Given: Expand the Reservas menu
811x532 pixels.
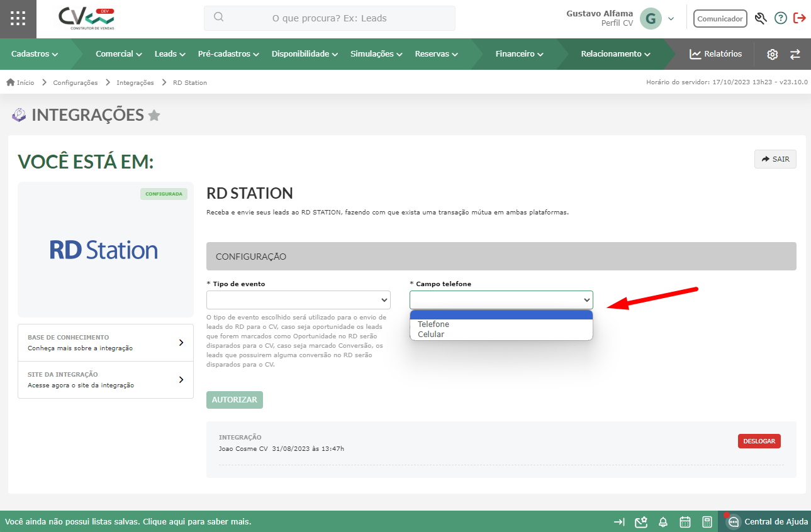Looking at the screenshot, I should click(x=436, y=54).
